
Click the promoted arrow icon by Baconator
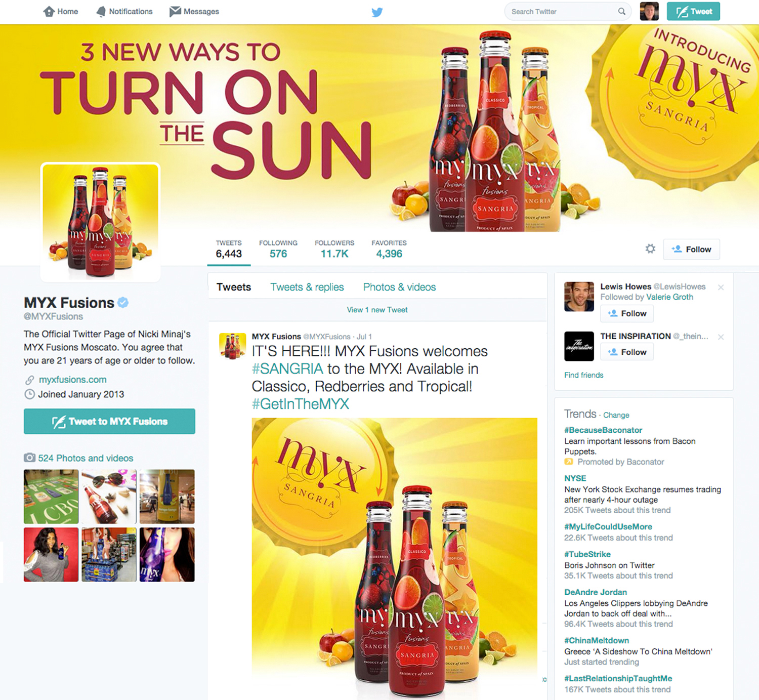(x=569, y=462)
